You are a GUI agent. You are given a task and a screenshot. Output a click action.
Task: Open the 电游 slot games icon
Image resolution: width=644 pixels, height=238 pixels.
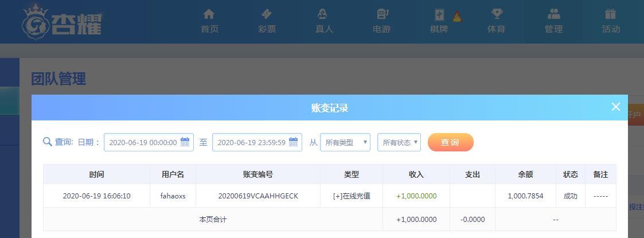click(381, 14)
